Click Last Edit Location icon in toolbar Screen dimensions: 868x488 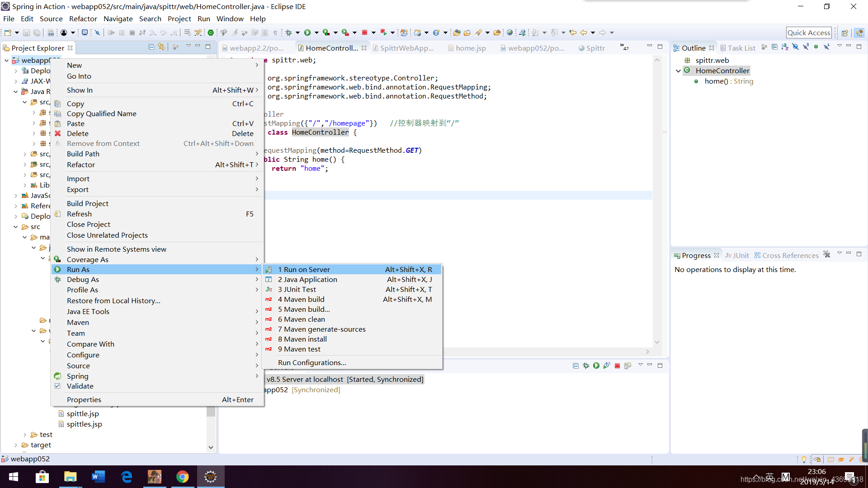click(x=573, y=33)
